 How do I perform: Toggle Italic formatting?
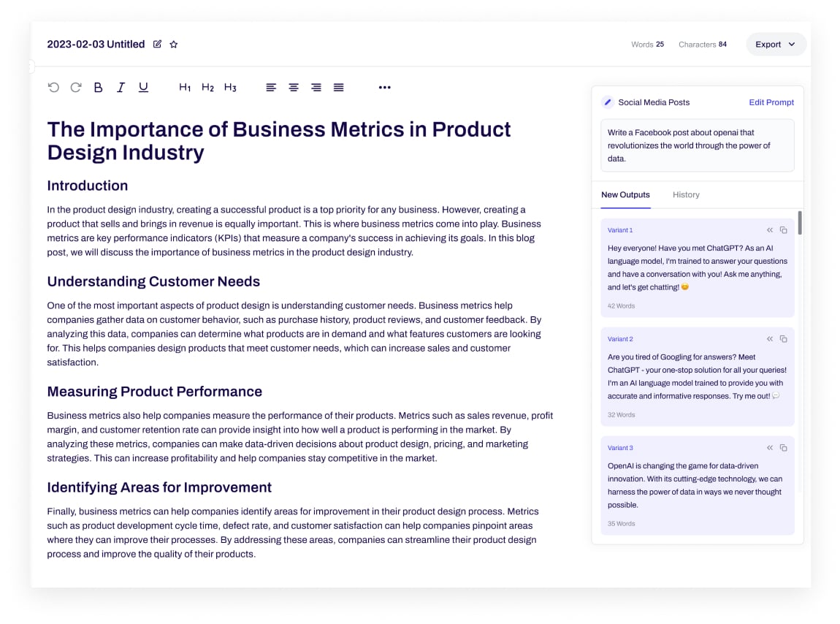click(x=121, y=88)
